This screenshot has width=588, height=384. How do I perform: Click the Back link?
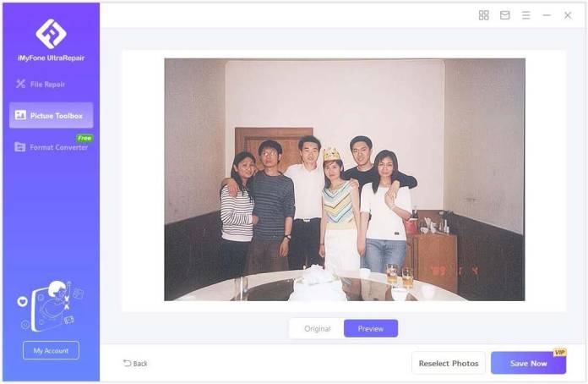[135, 364]
